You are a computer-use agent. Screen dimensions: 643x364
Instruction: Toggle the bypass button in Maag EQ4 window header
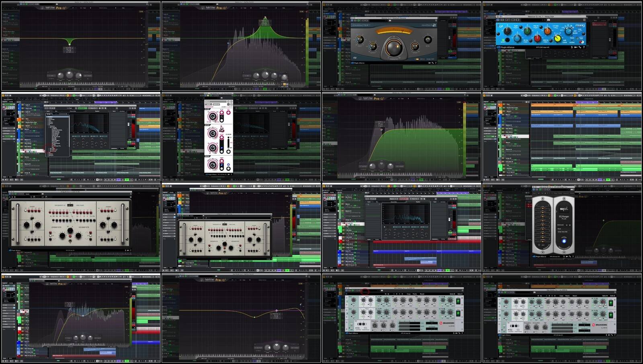(x=498, y=20)
